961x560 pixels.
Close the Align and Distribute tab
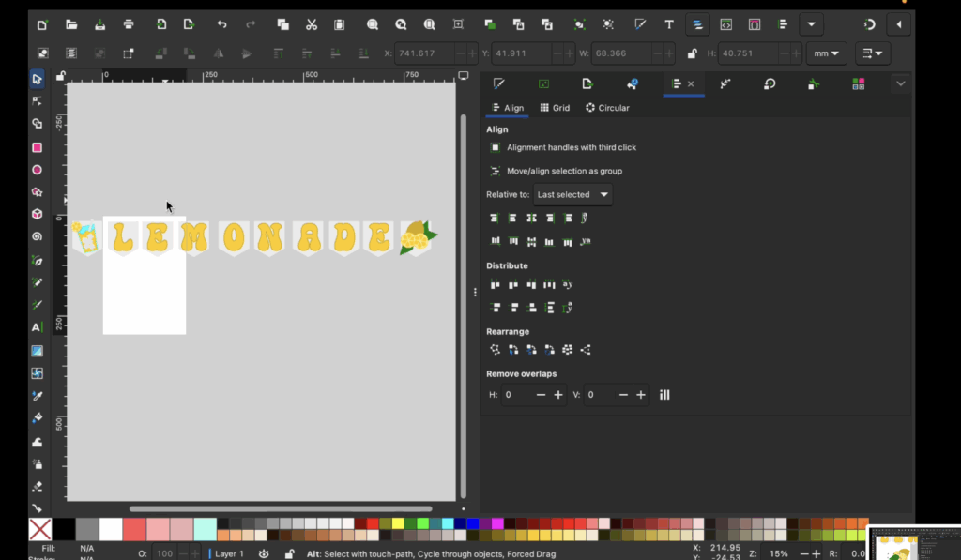pyautogui.click(x=691, y=83)
